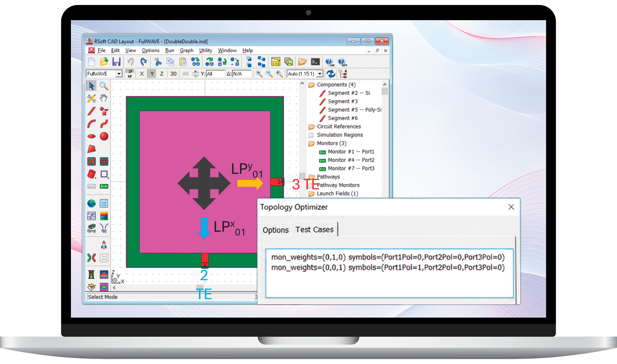
Task: Select the arc waveguide tool
Action: [91, 124]
